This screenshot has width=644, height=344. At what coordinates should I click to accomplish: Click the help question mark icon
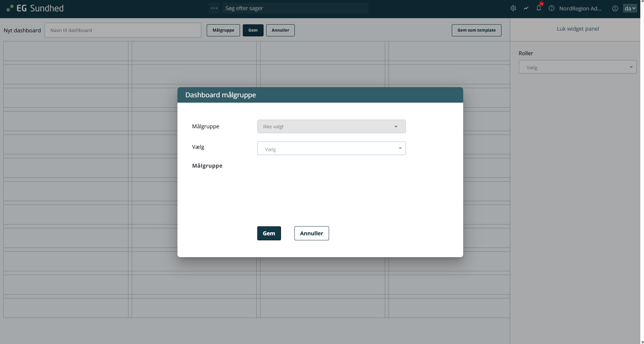[x=552, y=8]
